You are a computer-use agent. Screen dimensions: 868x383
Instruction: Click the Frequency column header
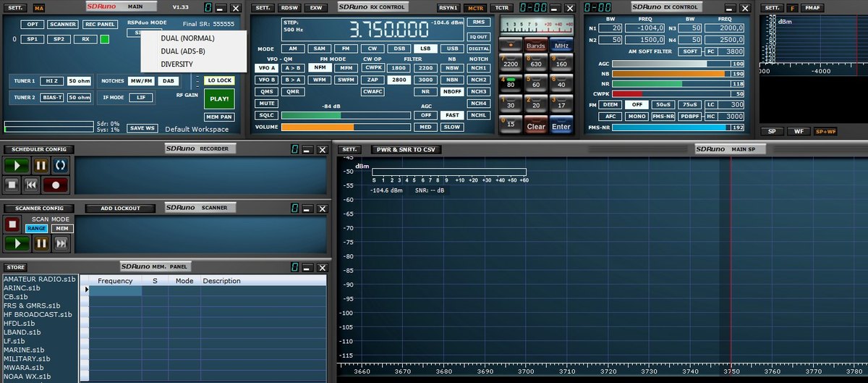(115, 280)
